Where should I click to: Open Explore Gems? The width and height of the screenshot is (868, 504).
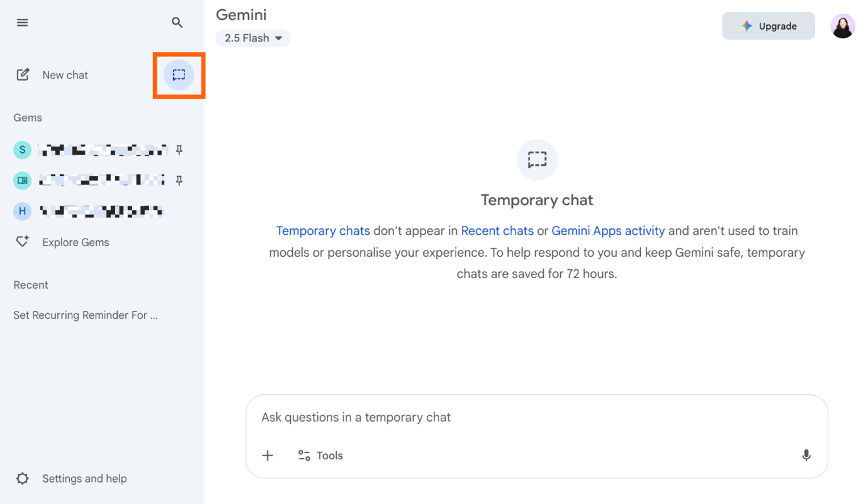click(x=76, y=242)
